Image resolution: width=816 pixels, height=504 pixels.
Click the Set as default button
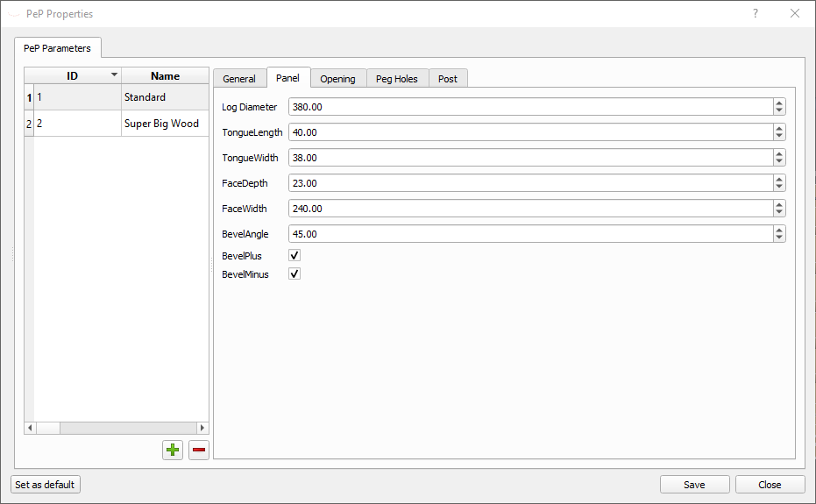pos(46,485)
